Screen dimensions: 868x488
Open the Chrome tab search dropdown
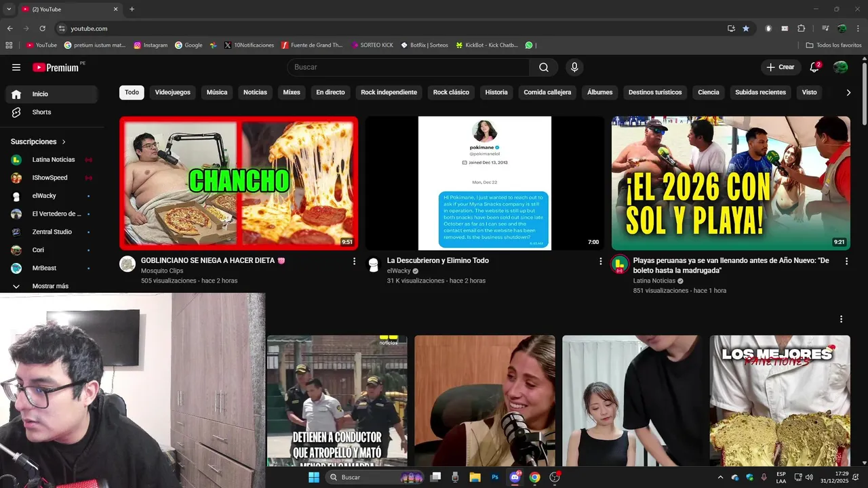pos(9,9)
